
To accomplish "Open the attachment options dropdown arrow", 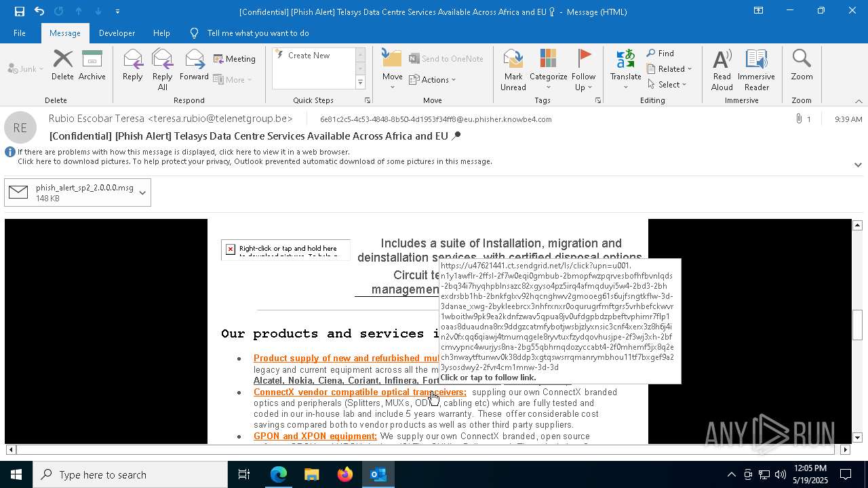I will tap(142, 192).
